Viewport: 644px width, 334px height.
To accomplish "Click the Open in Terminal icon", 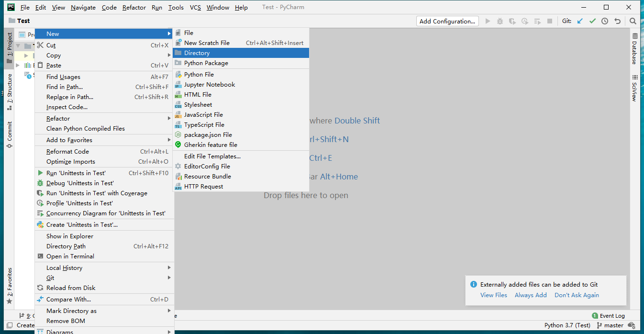I will 40,256.
